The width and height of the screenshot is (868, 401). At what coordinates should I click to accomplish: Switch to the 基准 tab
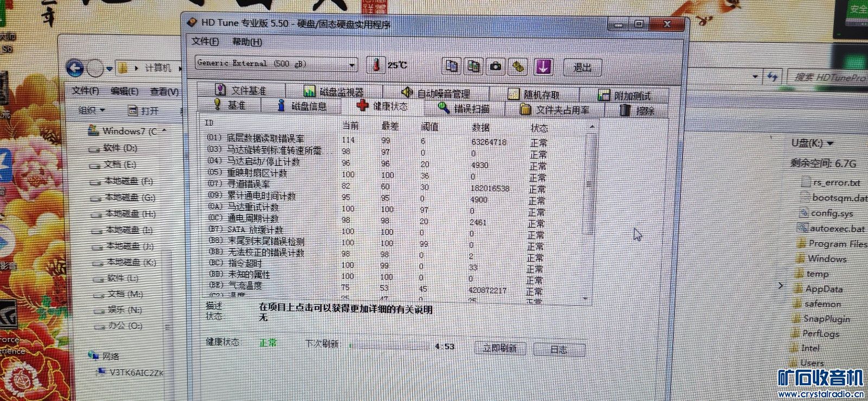(x=229, y=105)
